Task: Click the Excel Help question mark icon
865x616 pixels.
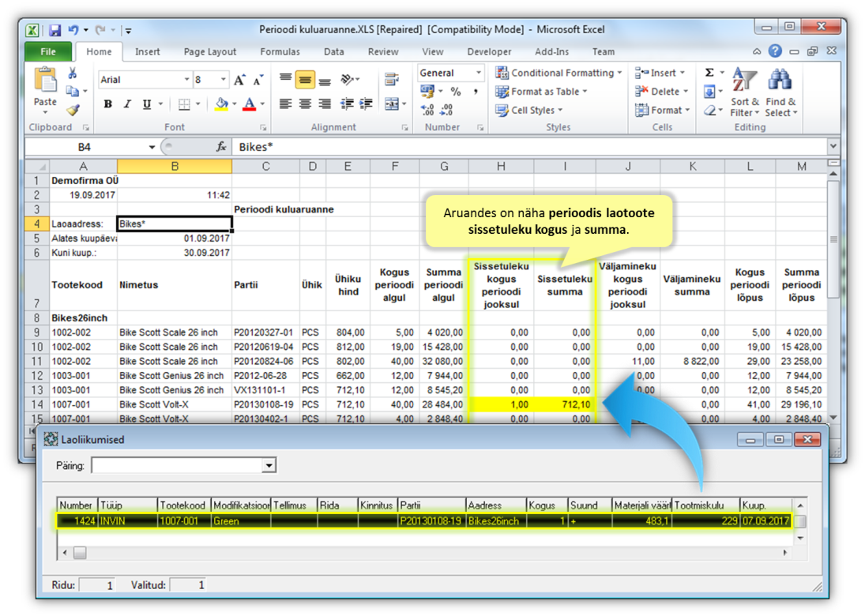Action: [x=775, y=51]
